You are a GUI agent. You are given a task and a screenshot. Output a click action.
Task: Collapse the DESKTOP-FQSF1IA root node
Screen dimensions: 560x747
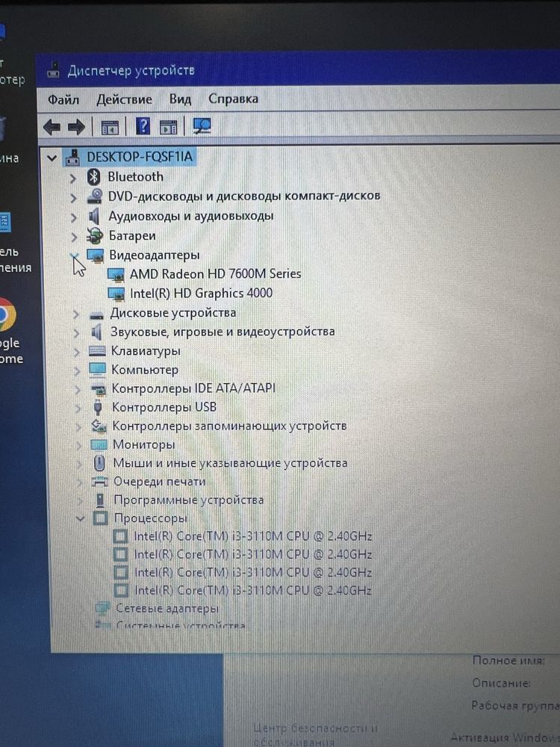(x=52, y=158)
